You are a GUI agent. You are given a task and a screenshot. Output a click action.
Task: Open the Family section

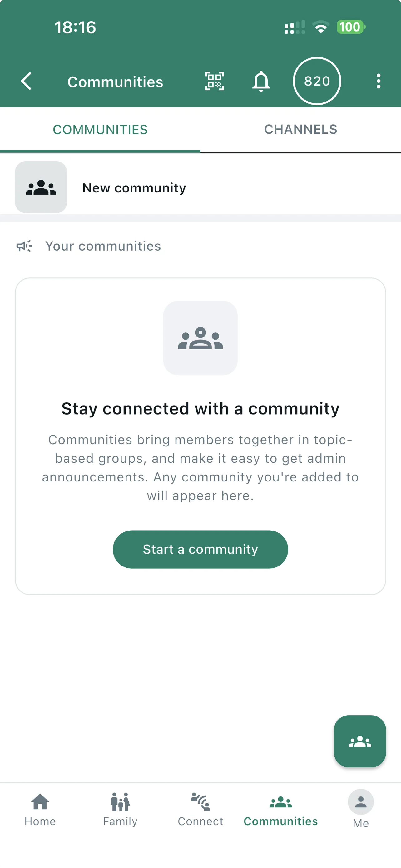120,810
